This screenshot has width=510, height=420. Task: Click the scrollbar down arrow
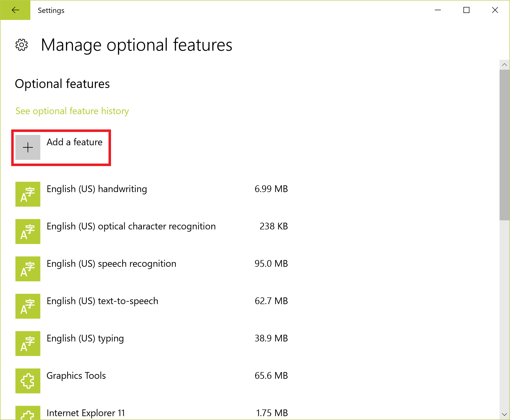[505, 414]
